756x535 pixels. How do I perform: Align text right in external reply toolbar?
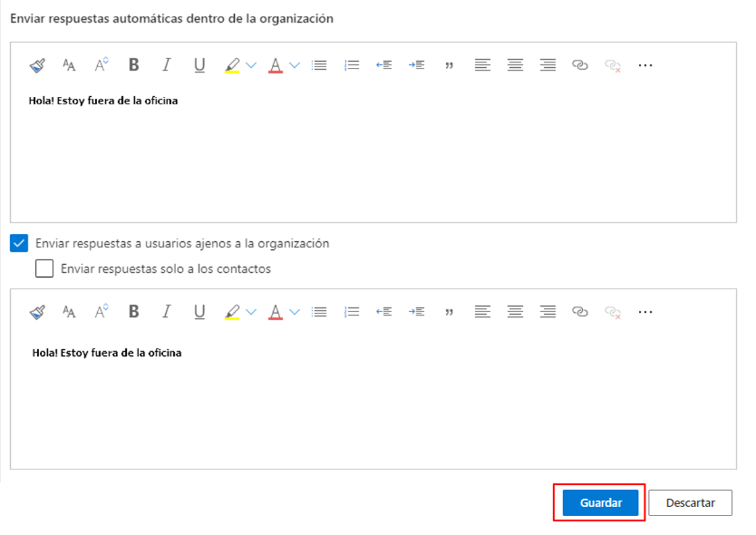(548, 312)
